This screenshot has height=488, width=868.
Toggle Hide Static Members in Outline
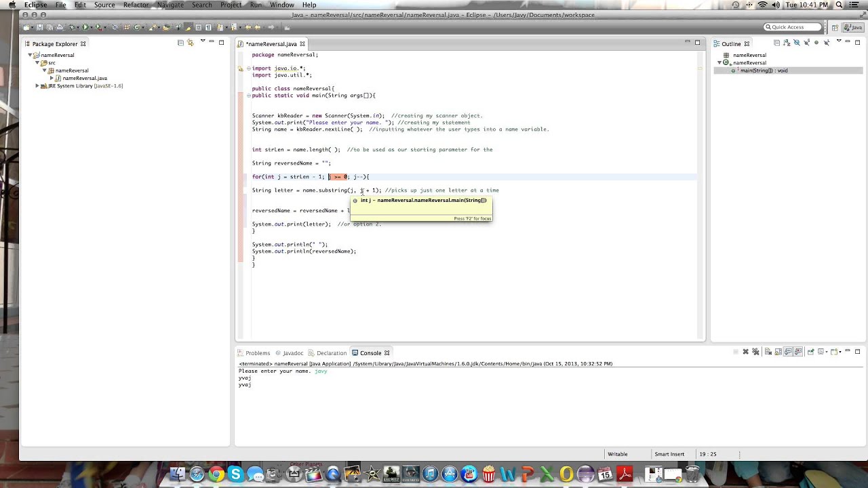[807, 43]
